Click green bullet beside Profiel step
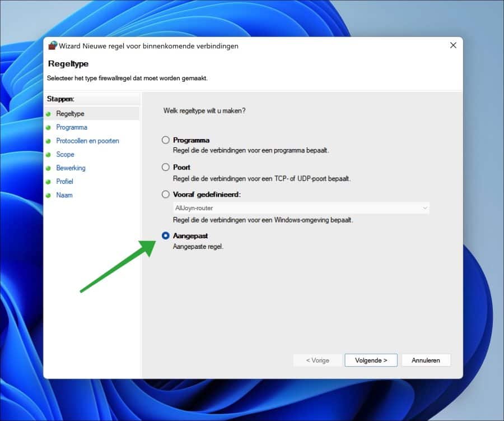Viewport: 504px width, 421px height. coord(48,182)
